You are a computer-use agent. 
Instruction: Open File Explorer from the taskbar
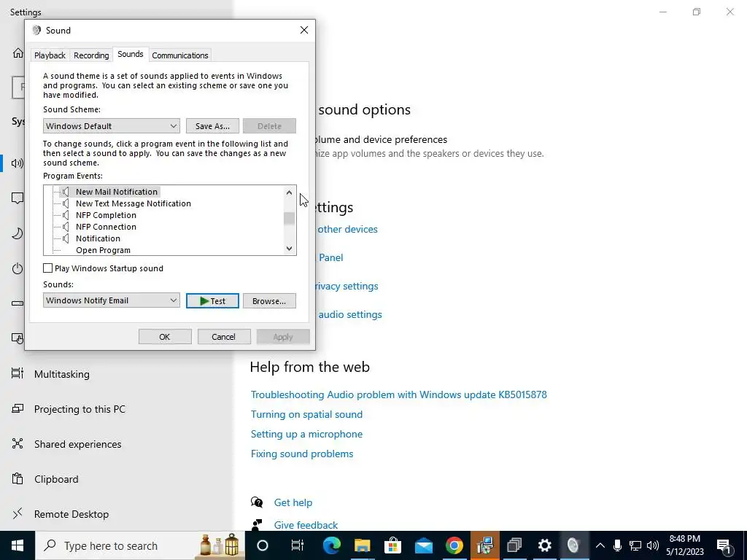pos(362,545)
